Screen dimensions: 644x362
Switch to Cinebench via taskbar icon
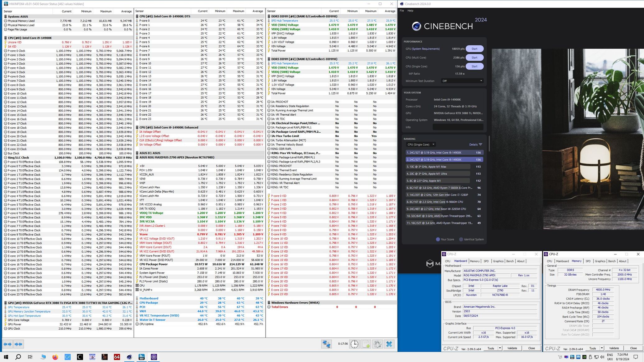click(x=129, y=357)
